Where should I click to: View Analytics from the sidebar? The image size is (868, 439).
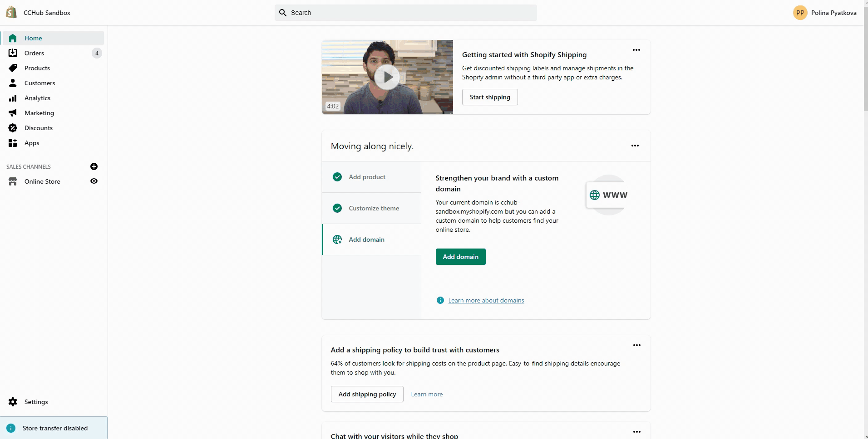pyautogui.click(x=37, y=98)
